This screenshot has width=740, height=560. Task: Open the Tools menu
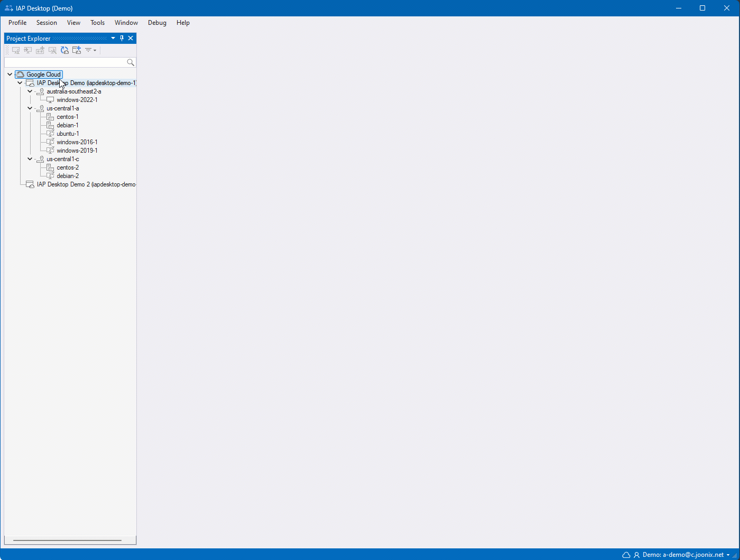[x=97, y=23]
